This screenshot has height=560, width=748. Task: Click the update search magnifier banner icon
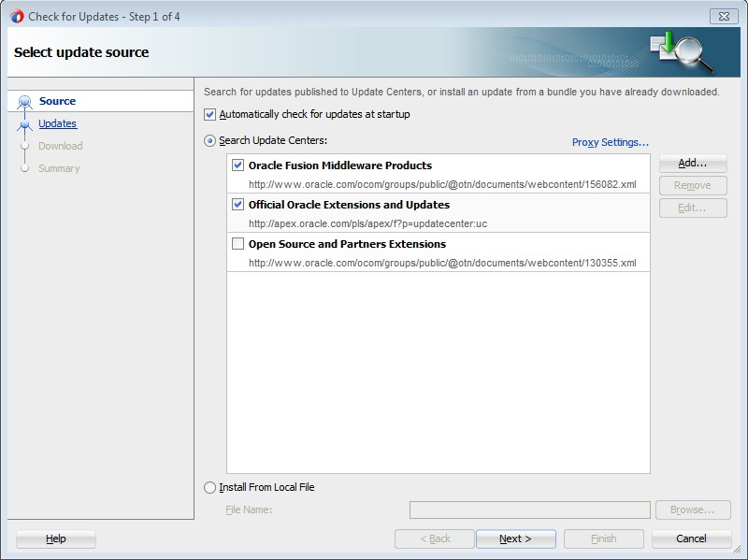coord(683,52)
